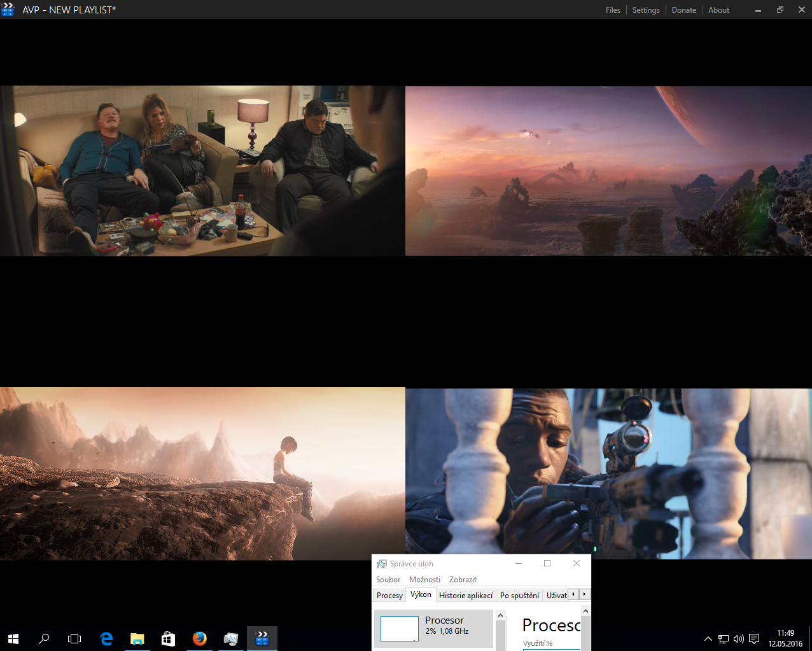Open AVP Settings
This screenshot has width=812, height=651.
pyautogui.click(x=646, y=10)
